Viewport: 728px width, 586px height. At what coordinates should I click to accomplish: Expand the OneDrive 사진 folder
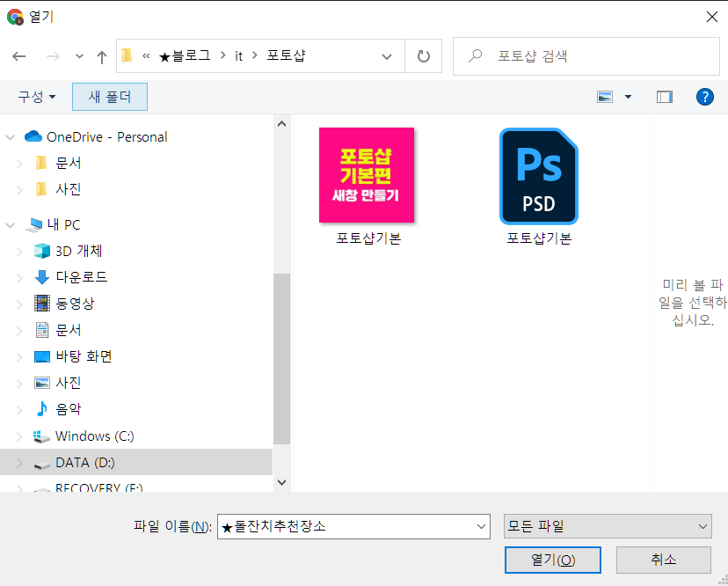(x=19, y=189)
